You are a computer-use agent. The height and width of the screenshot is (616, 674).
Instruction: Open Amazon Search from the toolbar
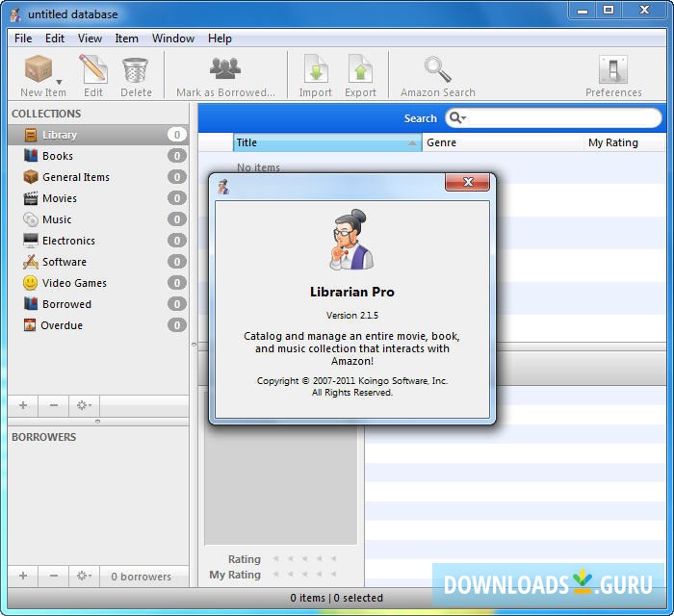pyautogui.click(x=438, y=70)
